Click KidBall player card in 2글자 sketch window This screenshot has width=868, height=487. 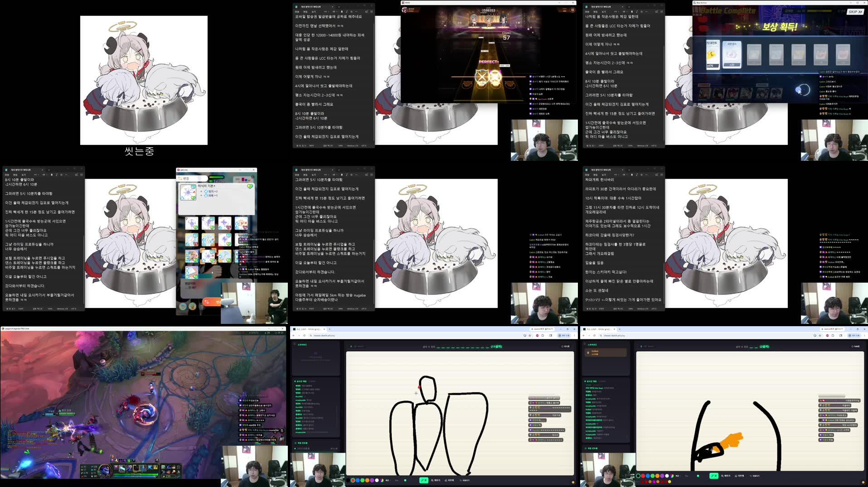pos(606,352)
